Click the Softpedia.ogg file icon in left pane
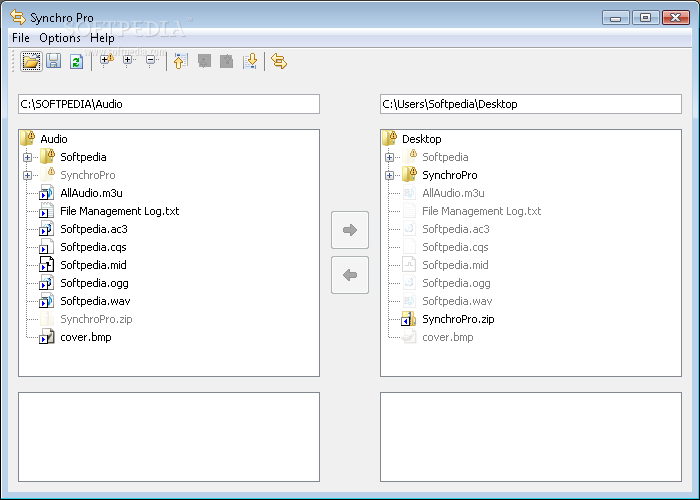Screen dimensions: 700x500 [x=46, y=283]
